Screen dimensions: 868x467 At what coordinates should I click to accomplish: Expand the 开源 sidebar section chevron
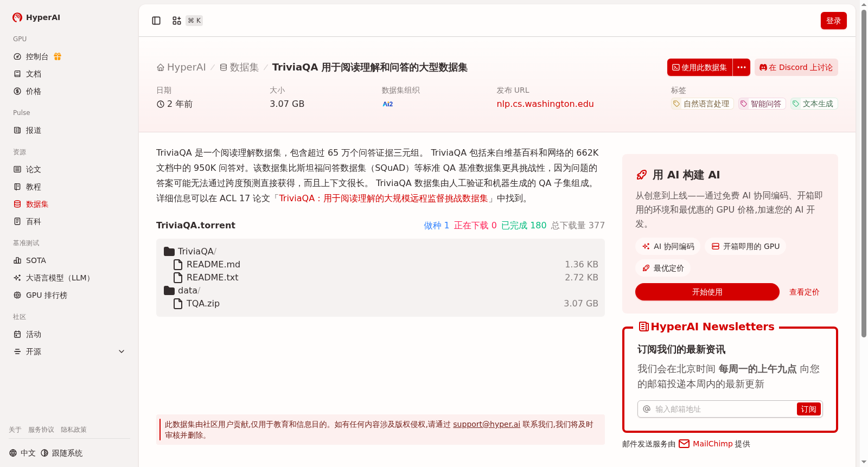coord(122,351)
